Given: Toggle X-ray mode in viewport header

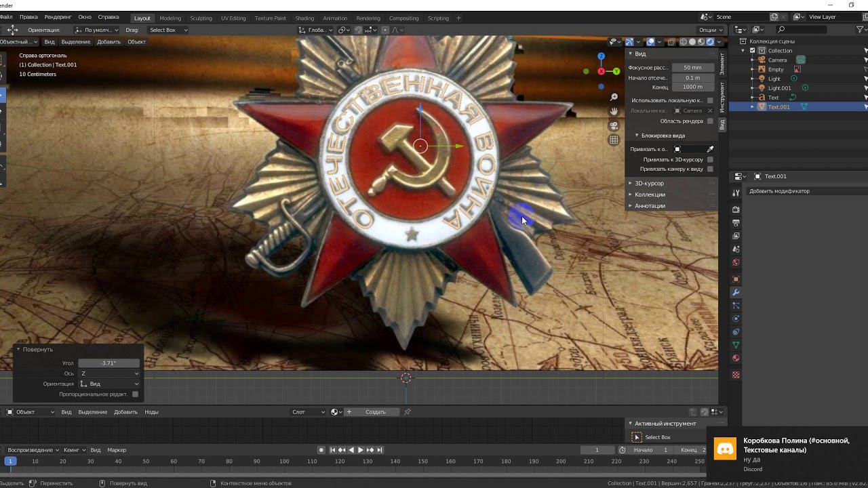Looking at the screenshot, I should coord(671,42).
